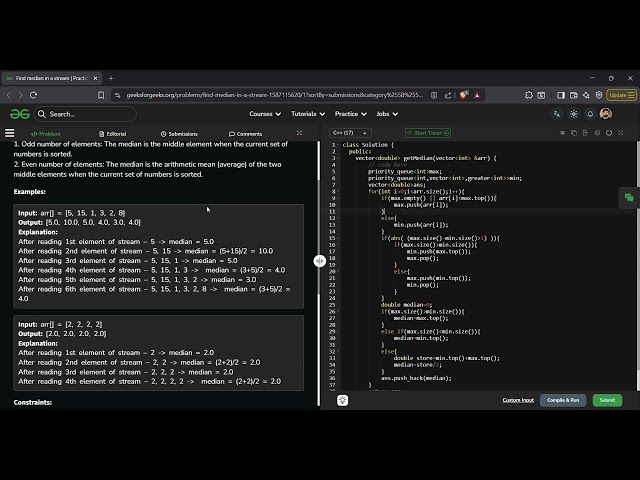640x480 pixels.
Task: Switch to the Comments tab
Action: (245, 134)
